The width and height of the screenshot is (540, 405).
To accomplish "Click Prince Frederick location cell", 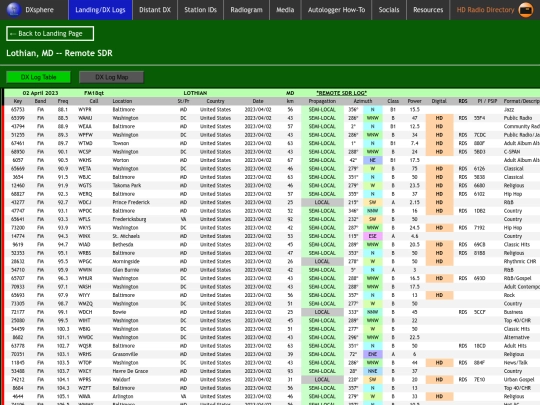I will tap(131, 202).
